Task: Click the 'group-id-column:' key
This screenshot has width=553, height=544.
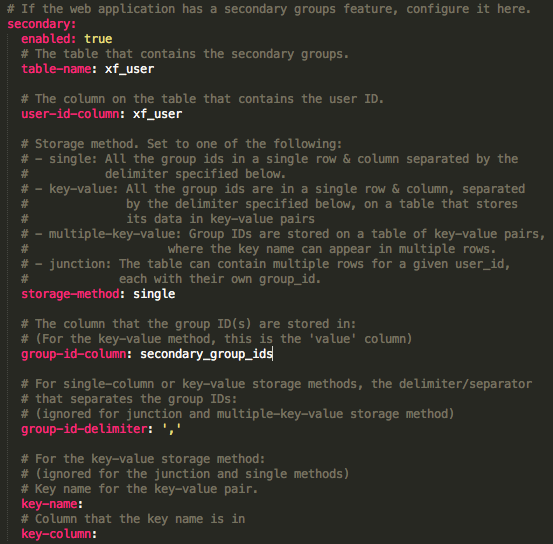Action: [77, 354]
